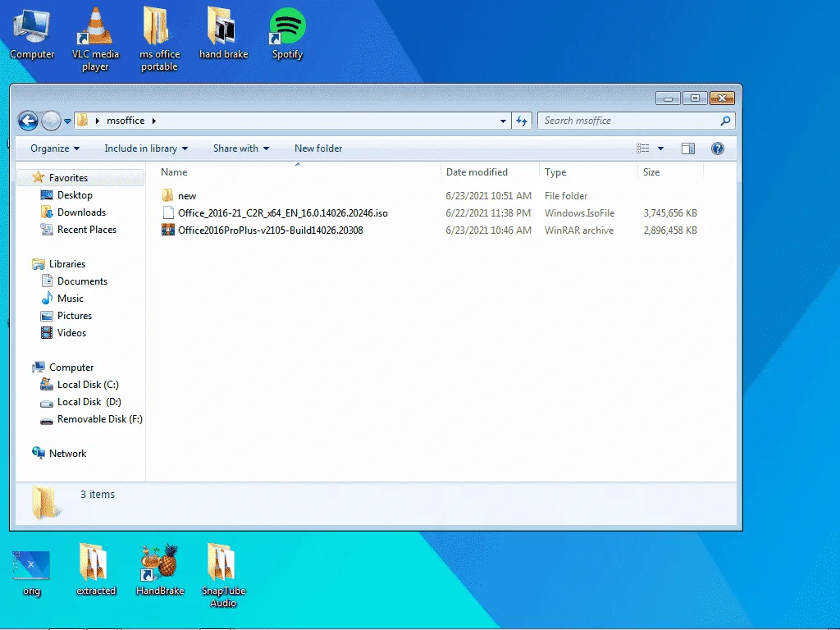Click the folder icon in address bar
This screenshot has width=840, height=630.
tap(82, 121)
